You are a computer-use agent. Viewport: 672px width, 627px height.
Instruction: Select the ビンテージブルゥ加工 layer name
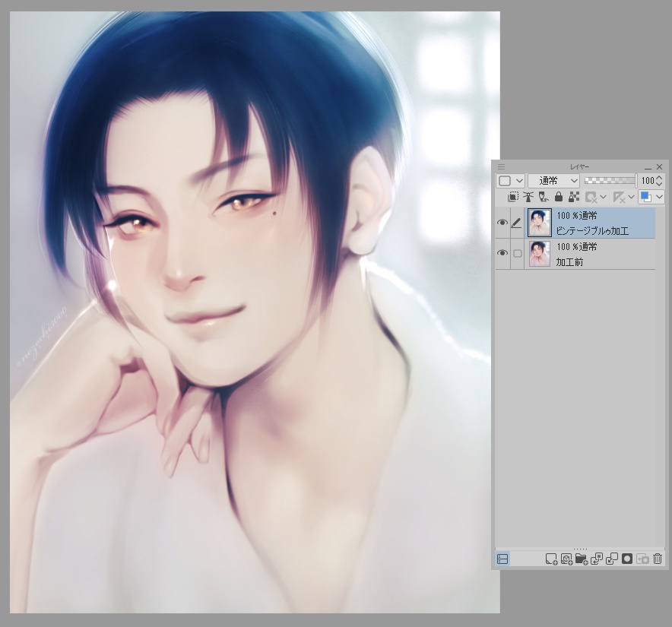592,231
